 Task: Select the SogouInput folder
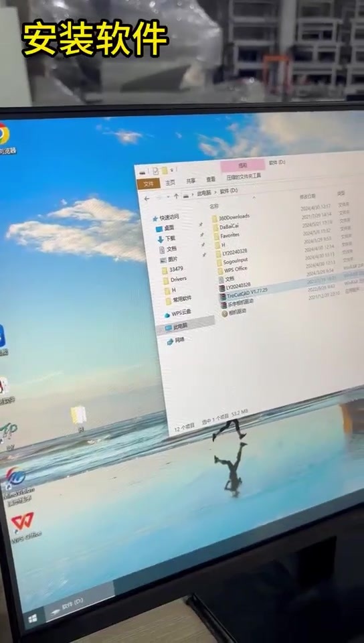coord(232,261)
